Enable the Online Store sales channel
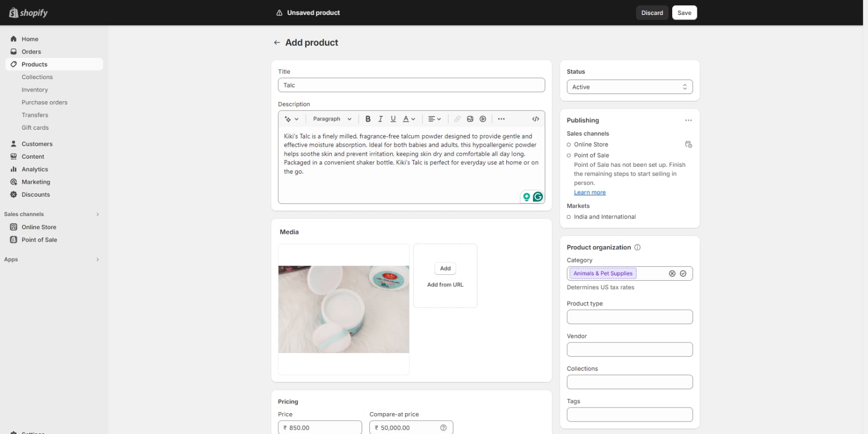Image resolution: width=868 pixels, height=434 pixels. pos(569,144)
